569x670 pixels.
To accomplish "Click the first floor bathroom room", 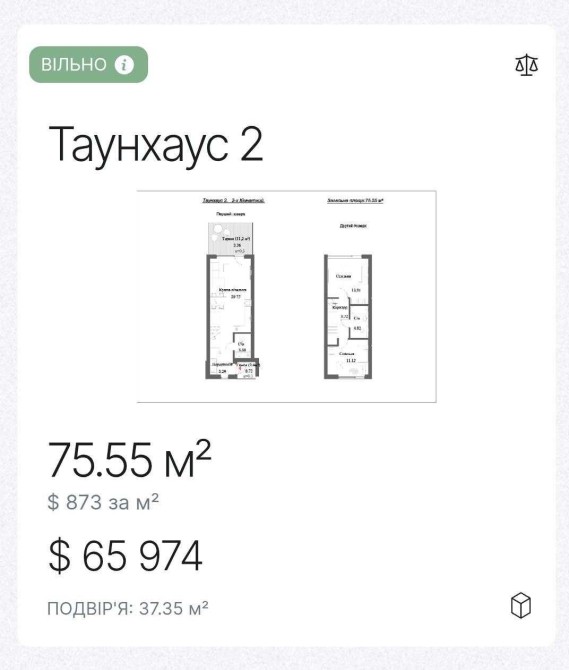I will [242, 345].
